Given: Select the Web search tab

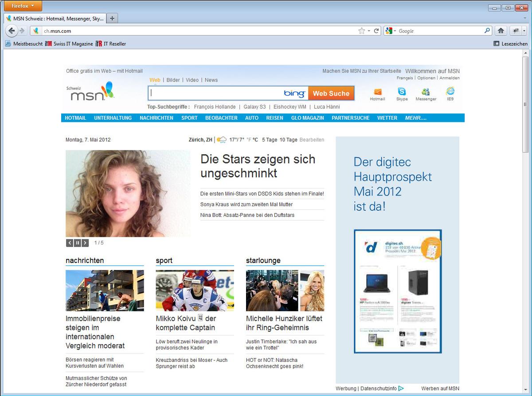Looking at the screenshot, I should tap(155, 80).
